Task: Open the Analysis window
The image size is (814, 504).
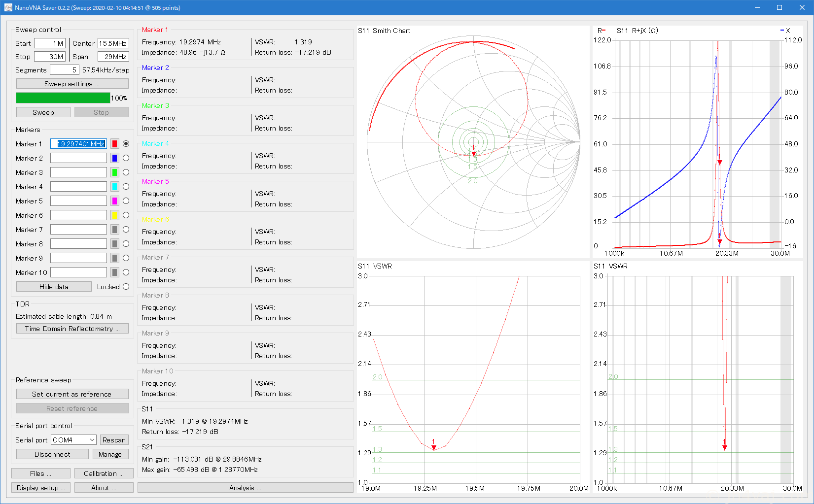Action: point(245,488)
